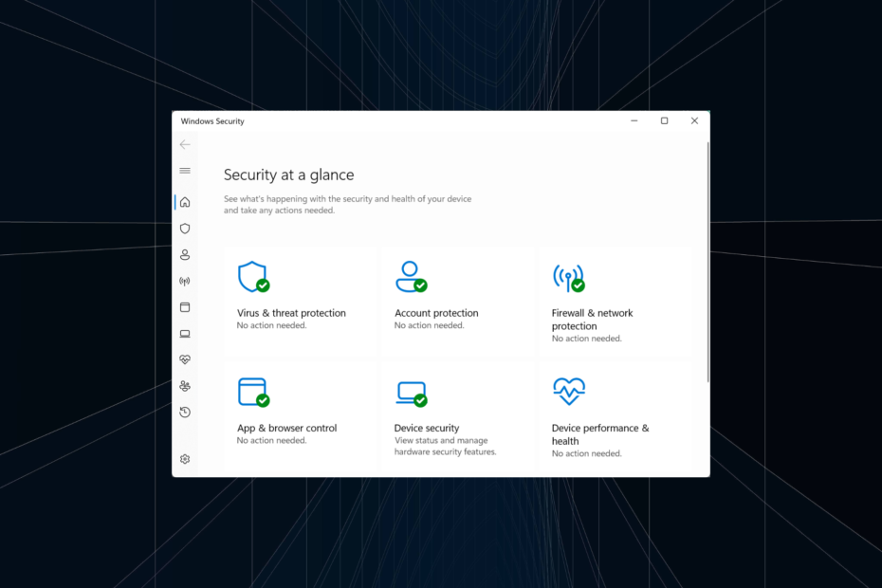Open Family options people icon in sidebar
882x588 pixels.
185,386
